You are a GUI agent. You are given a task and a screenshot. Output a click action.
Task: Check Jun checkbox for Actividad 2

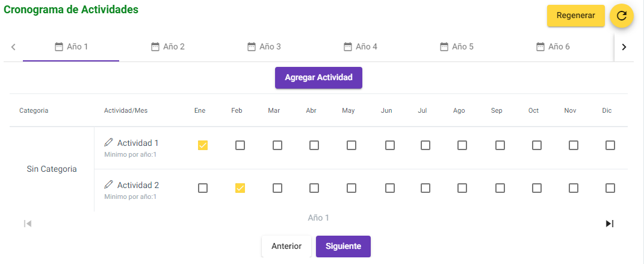coord(390,188)
